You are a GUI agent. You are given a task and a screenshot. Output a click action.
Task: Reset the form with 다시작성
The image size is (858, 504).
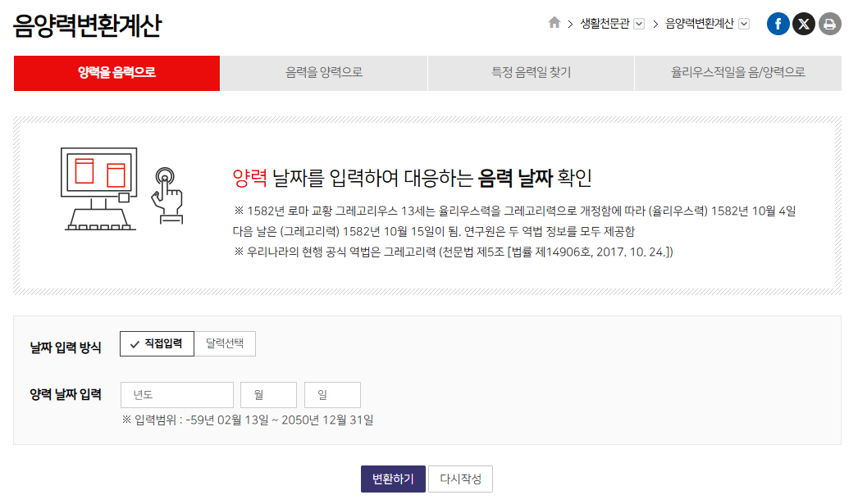tap(460, 479)
